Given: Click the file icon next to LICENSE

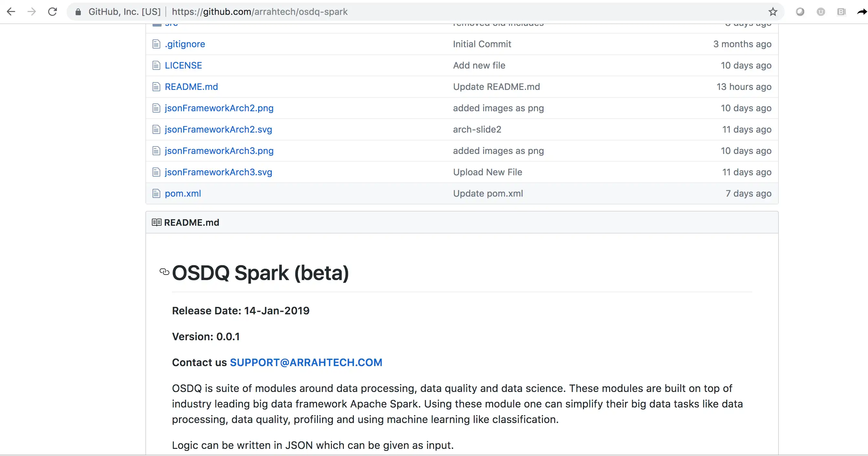Looking at the screenshot, I should click(156, 65).
